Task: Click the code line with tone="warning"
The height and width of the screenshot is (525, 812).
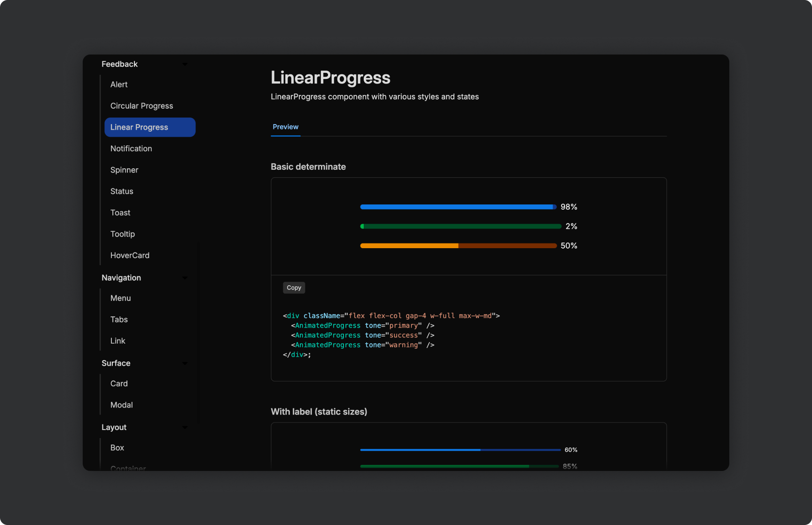Action: click(363, 345)
